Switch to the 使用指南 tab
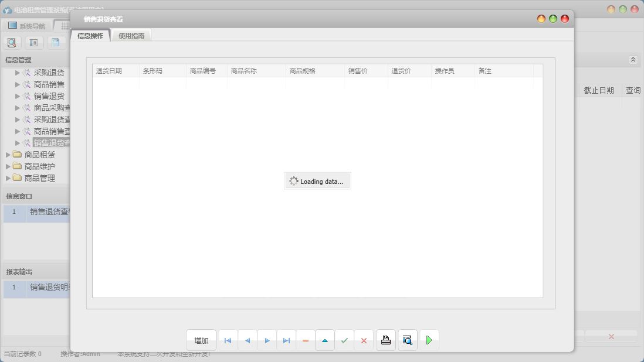The height and width of the screenshot is (362, 644). (x=131, y=36)
